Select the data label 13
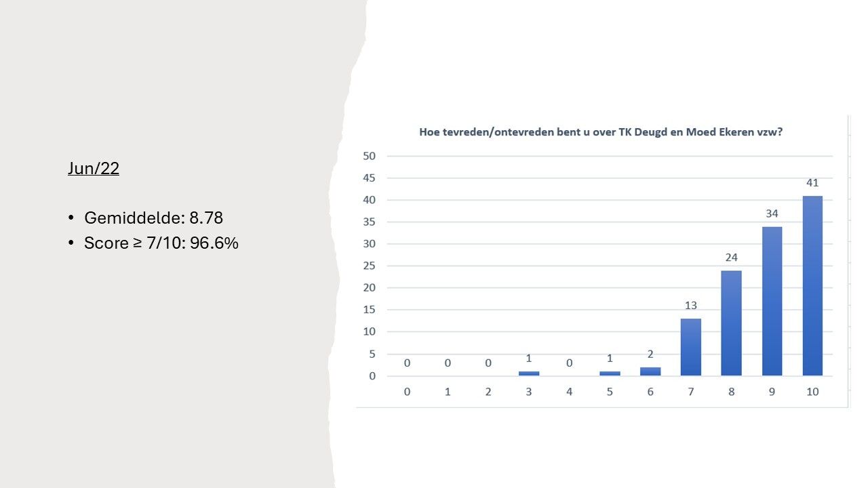 (x=690, y=306)
